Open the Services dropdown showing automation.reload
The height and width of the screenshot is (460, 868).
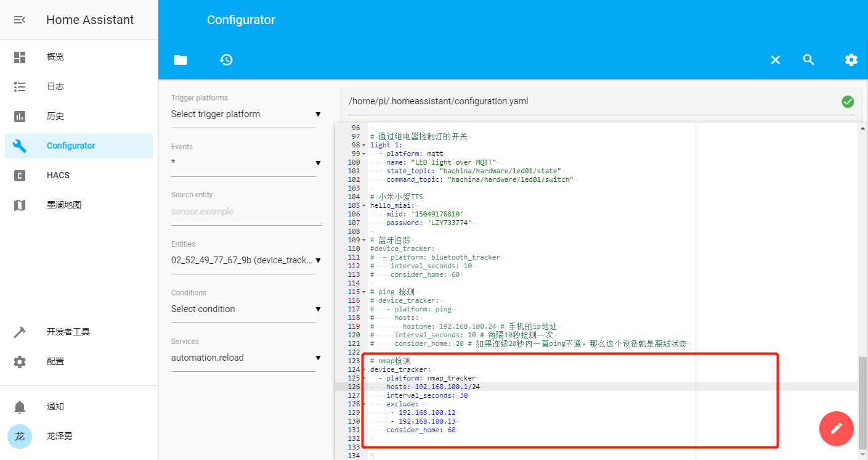tap(243, 357)
